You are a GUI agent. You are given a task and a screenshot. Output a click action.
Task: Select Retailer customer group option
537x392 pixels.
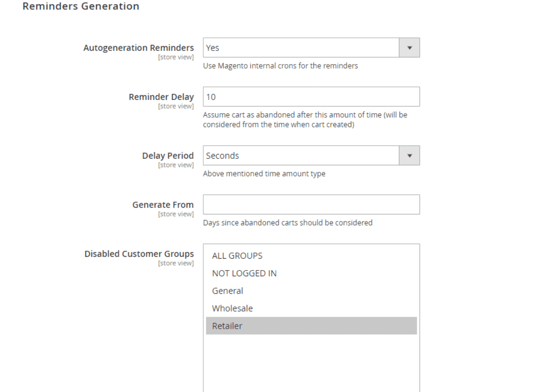[311, 326]
